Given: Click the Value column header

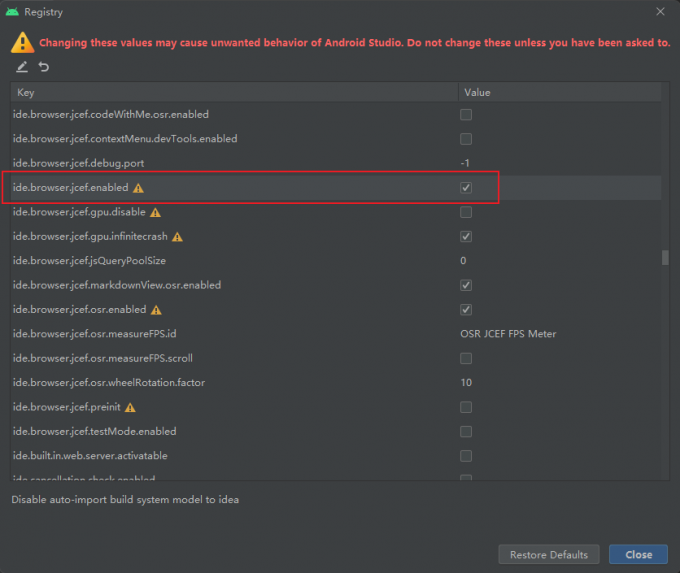Looking at the screenshot, I should (x=560, y=92).
